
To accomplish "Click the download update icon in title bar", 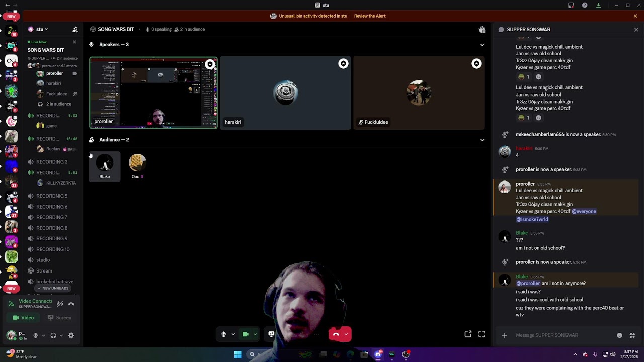I will [598, 5].
